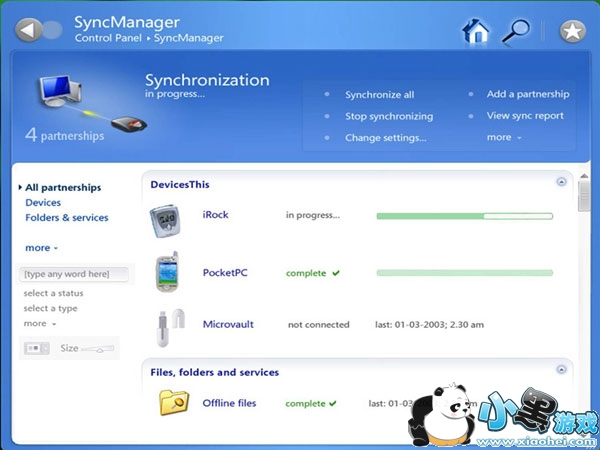
Task: Click the star favorites button
Action: (x=572, y=31)
